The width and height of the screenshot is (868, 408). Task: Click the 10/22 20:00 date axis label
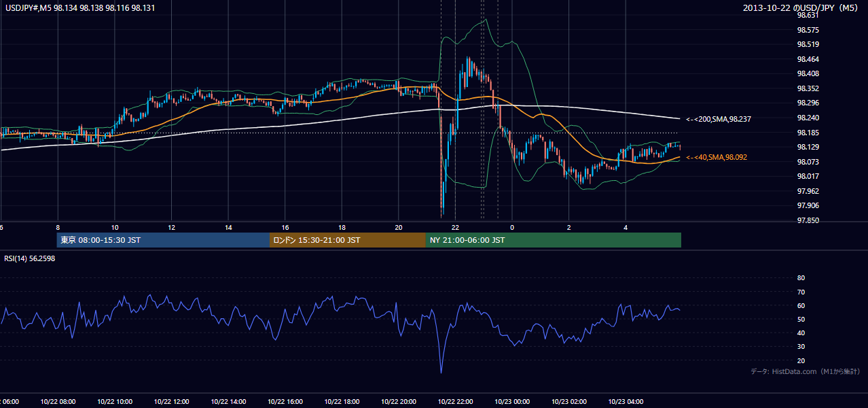click(x=399, y=402)
